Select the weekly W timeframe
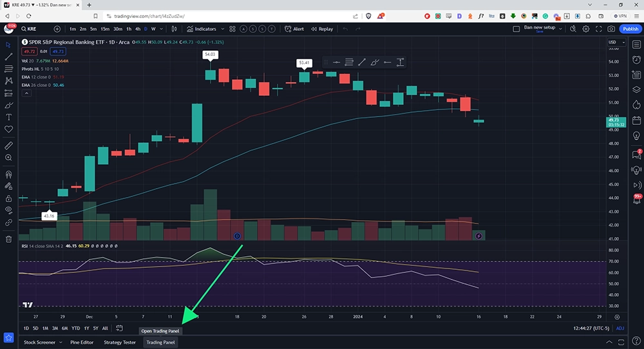This screenshot has width=644, height=349. (x=153, y=29)
